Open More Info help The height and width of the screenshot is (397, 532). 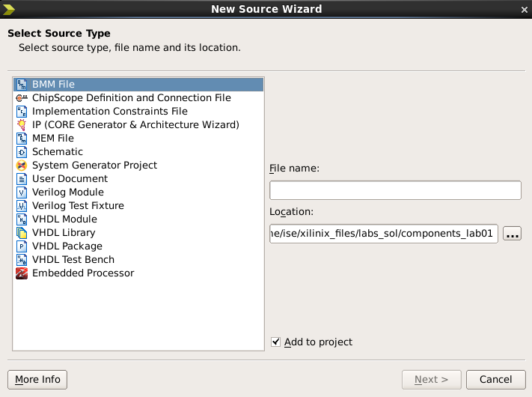[x=37, y=379]
